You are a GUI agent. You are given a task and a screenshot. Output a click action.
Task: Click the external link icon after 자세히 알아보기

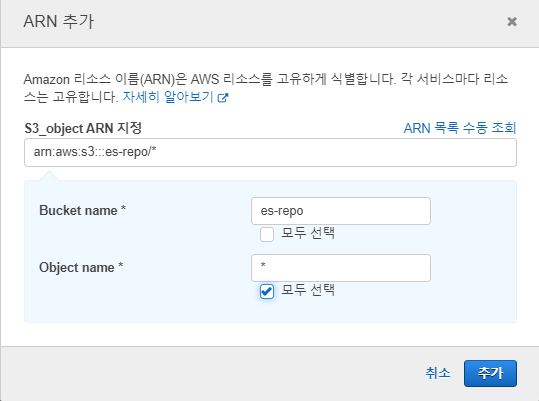click(223, 98)
